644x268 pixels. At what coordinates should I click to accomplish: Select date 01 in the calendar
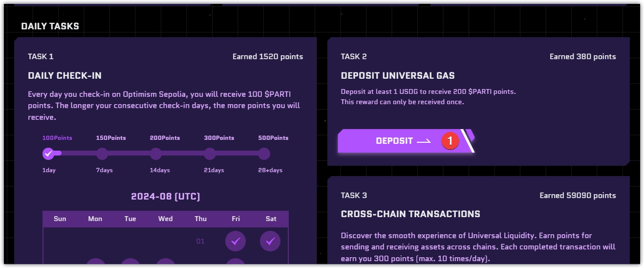tap(200, 241)
